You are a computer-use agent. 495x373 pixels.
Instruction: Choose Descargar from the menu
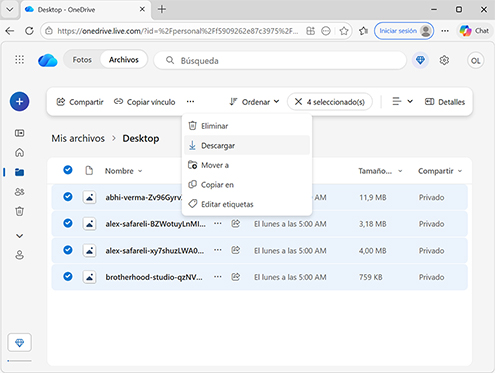click(247, 145)
